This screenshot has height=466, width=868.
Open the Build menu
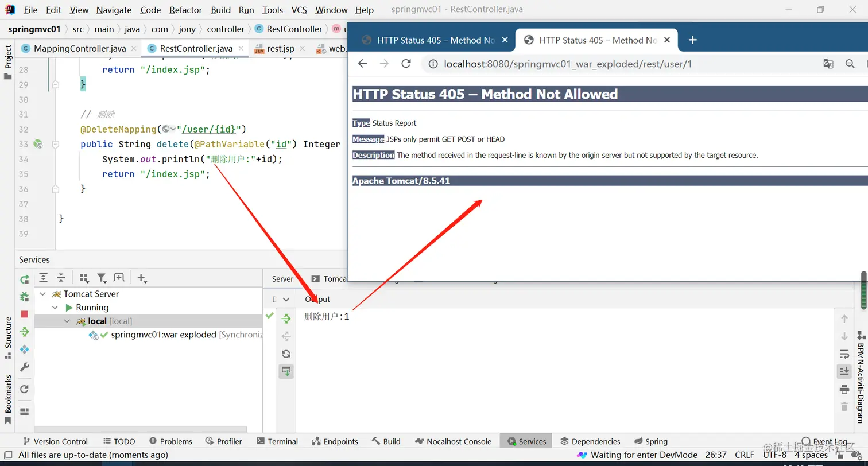click(220, 10)
